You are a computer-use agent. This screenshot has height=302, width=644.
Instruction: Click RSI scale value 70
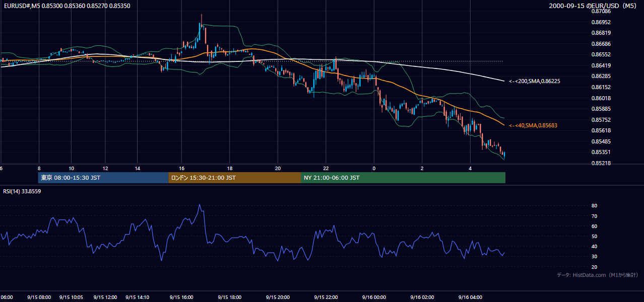594,216
